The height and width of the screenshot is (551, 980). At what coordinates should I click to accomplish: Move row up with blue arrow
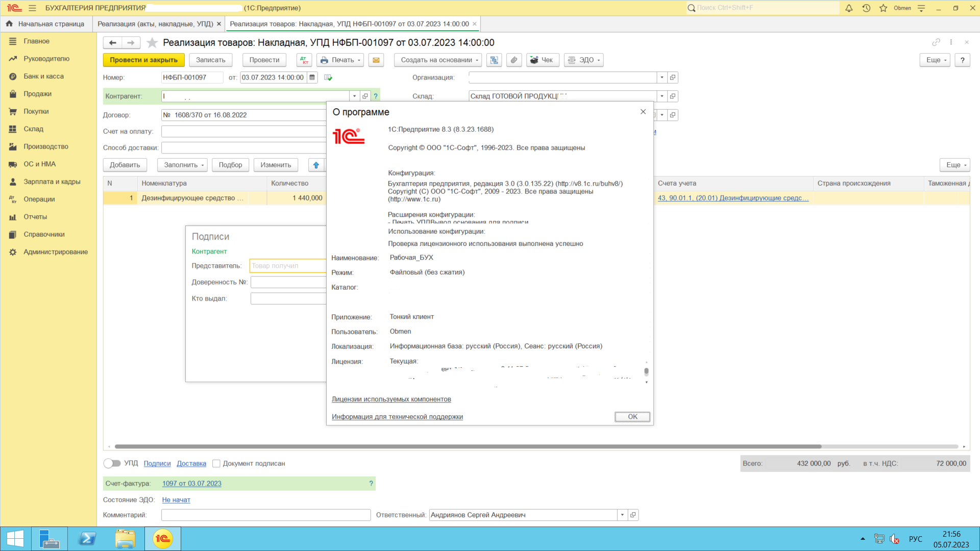[316, 165]
